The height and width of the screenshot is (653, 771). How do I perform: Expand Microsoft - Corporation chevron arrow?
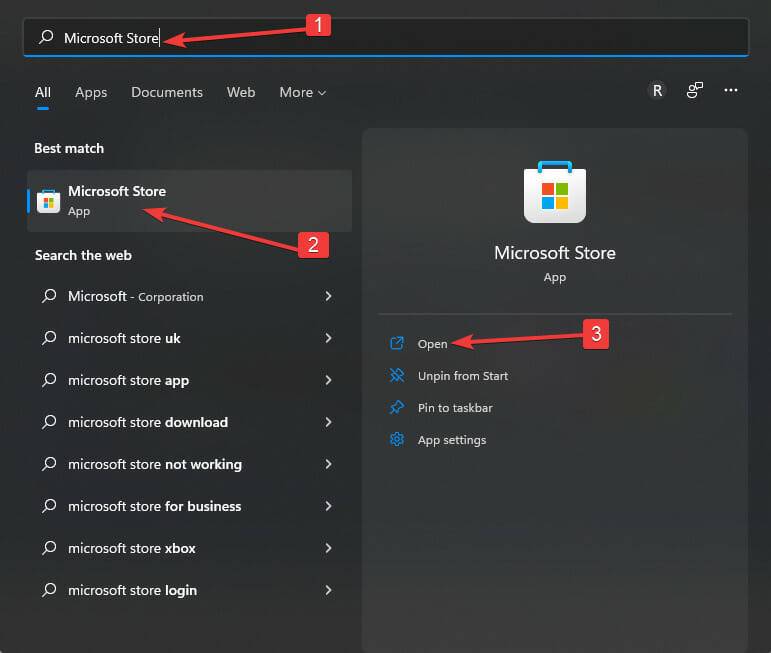328,296
